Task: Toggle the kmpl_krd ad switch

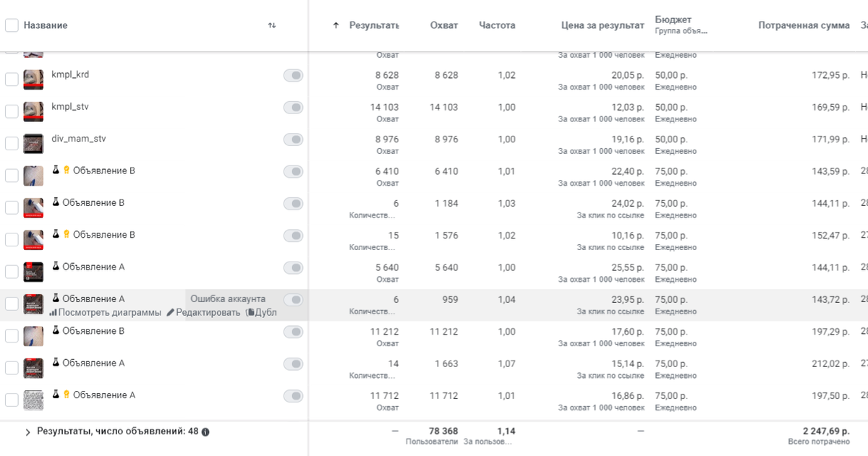Action: click(293, 76)
